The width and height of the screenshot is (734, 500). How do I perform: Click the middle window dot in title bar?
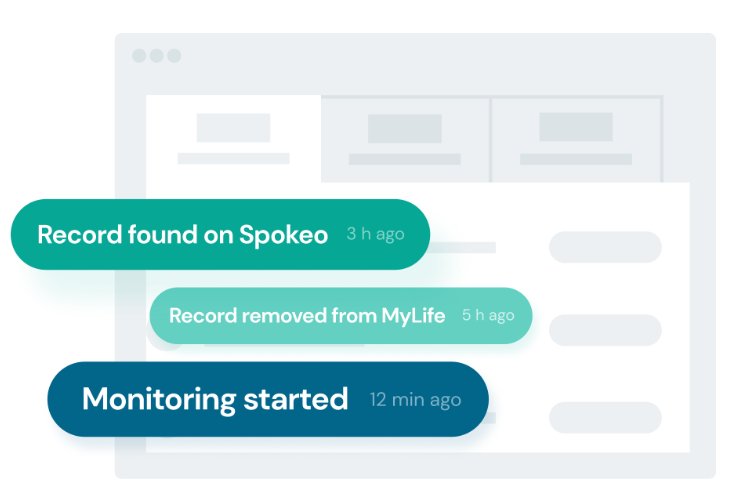pos(156,56)
